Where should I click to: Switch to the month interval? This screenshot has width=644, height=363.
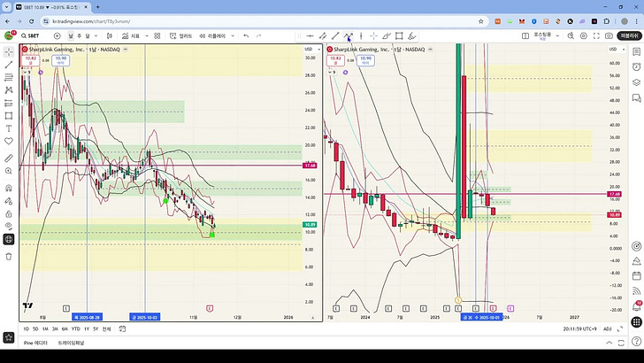[x=88, y=35]
